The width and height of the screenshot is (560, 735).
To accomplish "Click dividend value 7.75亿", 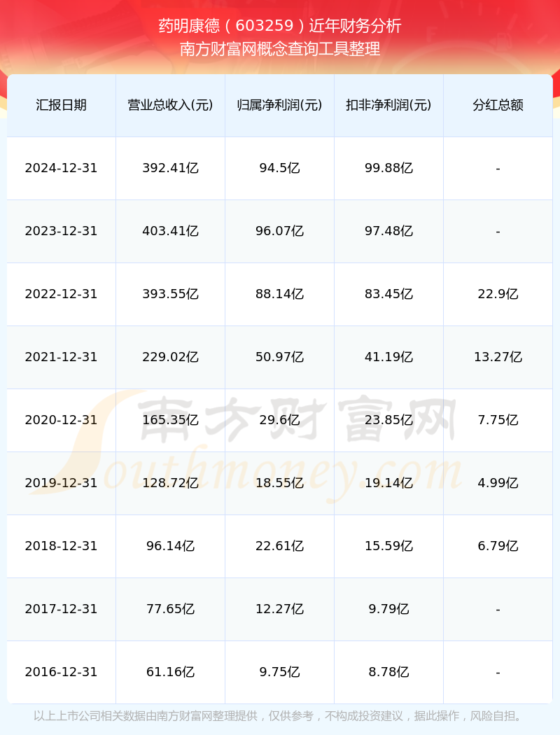I will point(498,420).
